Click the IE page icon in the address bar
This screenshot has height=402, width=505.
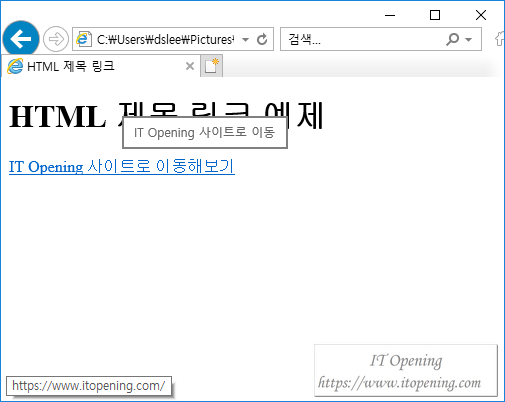pos(84,39)
